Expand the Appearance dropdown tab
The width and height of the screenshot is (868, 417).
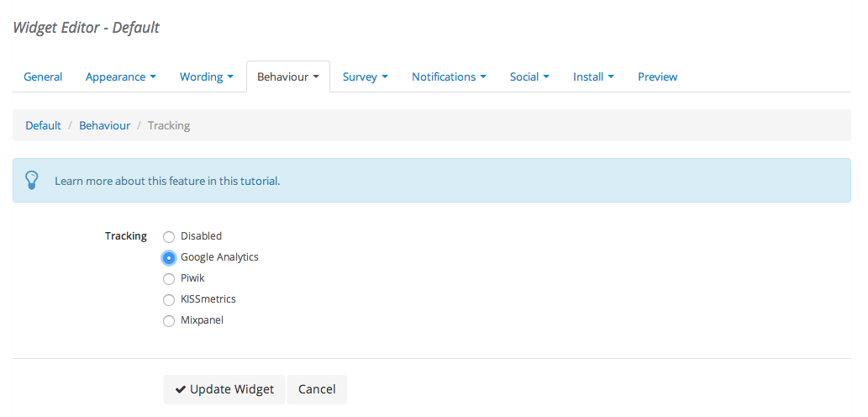[x=121, y=77]
